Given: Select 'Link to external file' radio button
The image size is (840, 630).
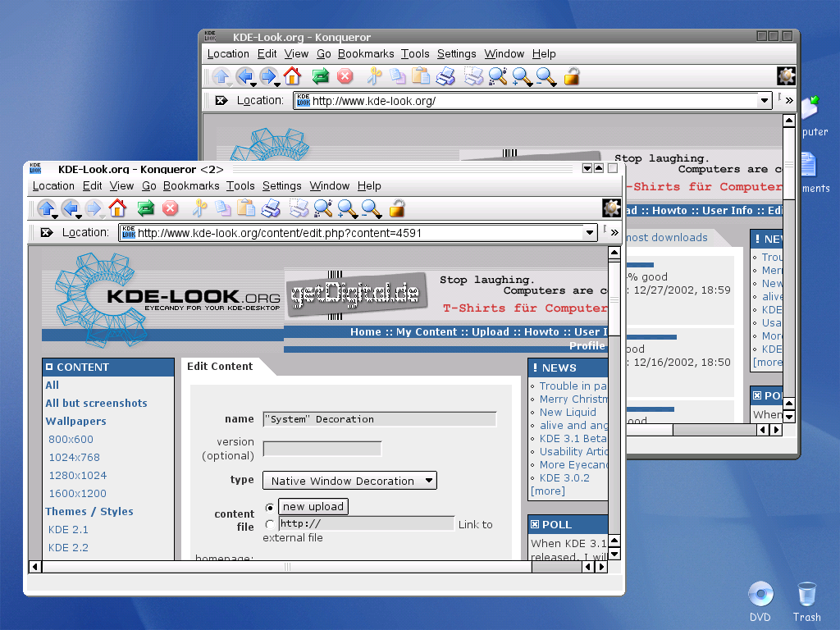Looking at the screenshot, I should pos(269,524).
